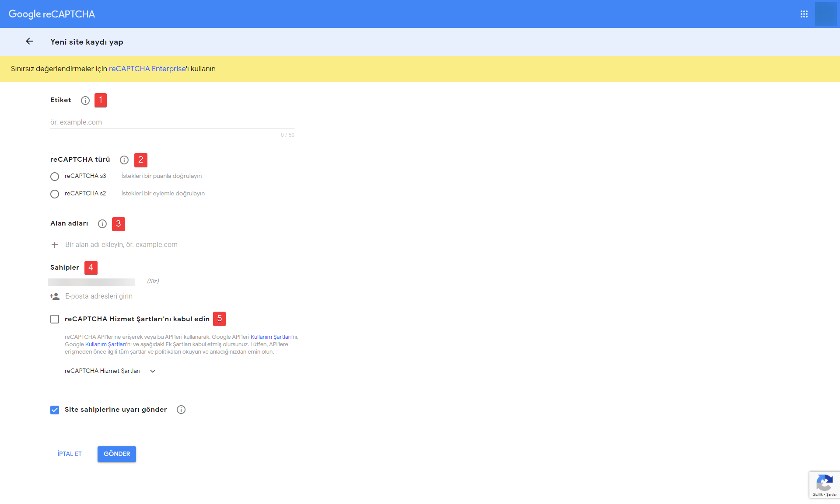
Task: Open Google Kullanım Şartları link on second line
Action: (105, 344)
